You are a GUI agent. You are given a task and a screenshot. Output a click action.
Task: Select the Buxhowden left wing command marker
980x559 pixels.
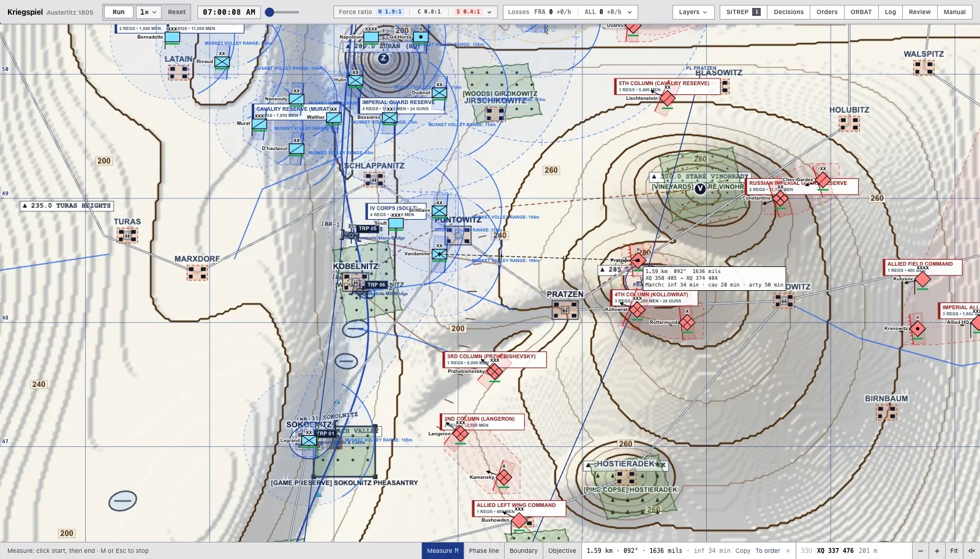[519, 520]
